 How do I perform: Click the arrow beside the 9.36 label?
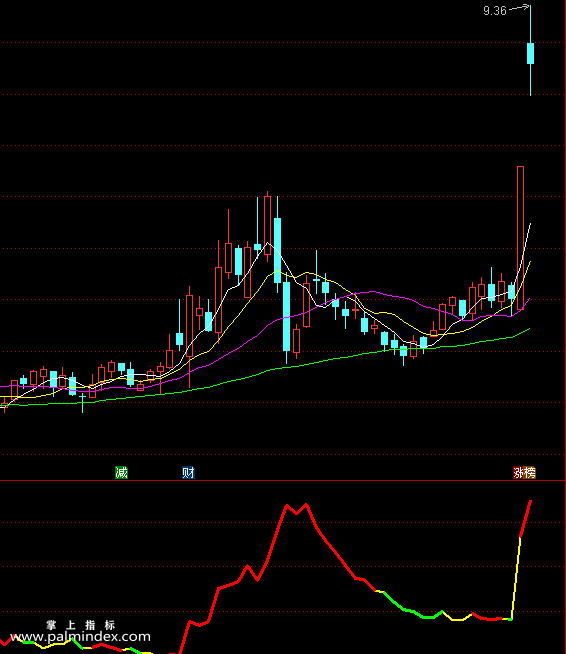(520, 7)
